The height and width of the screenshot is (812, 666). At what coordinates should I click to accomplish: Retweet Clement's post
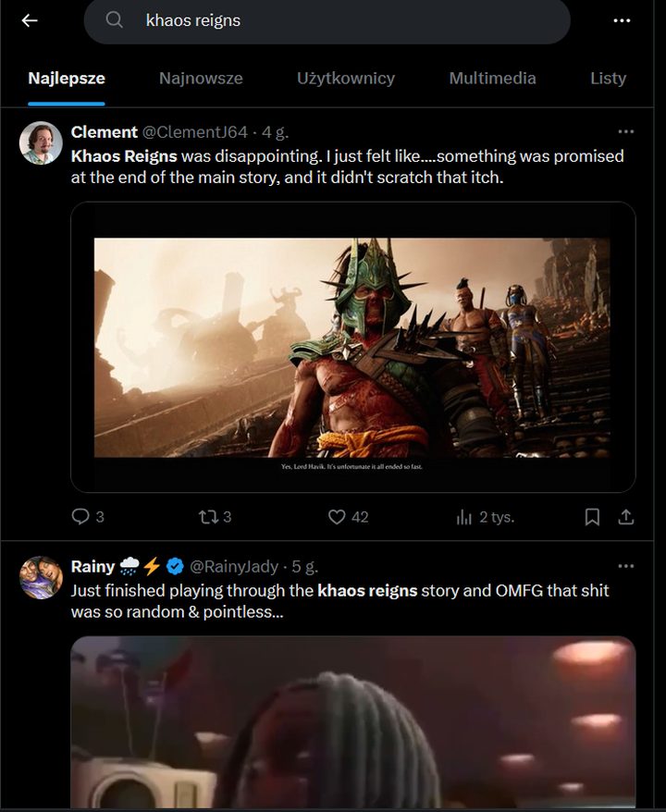coord(209,517)
